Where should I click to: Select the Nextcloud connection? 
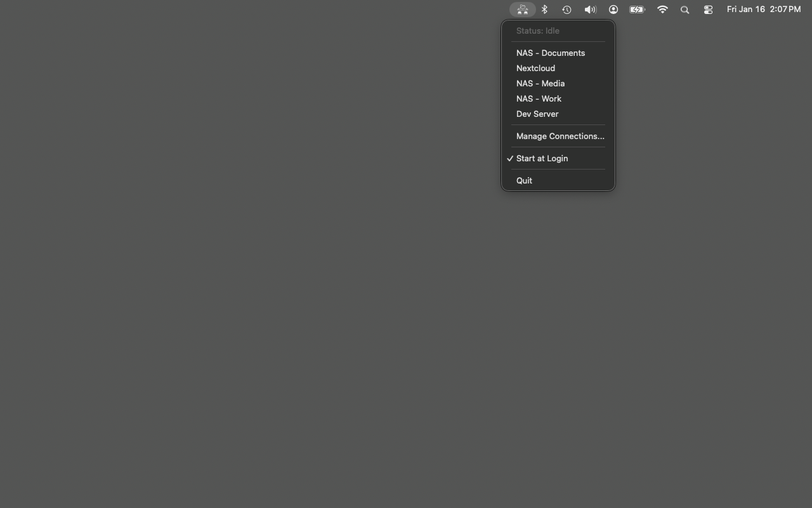pos(558,68)
